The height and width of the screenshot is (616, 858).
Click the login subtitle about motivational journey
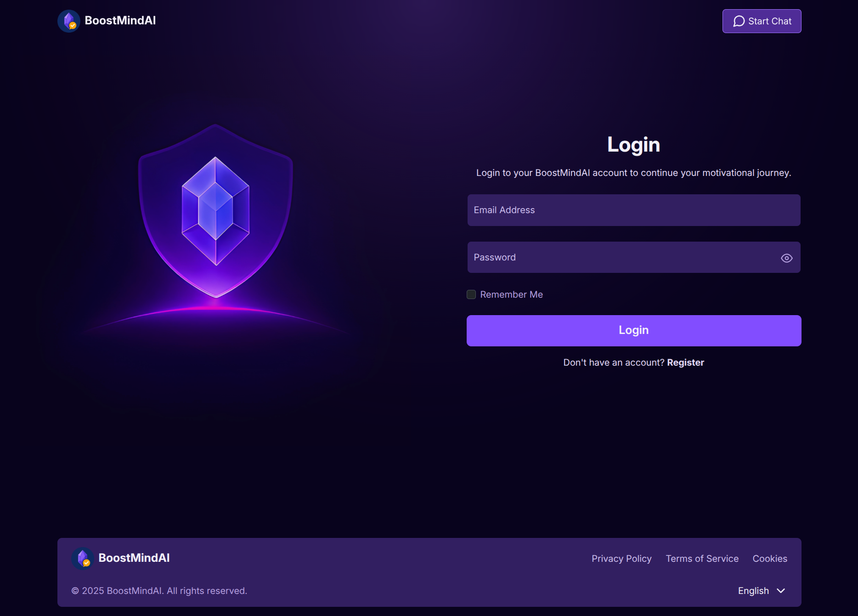(x=634, y=173)
